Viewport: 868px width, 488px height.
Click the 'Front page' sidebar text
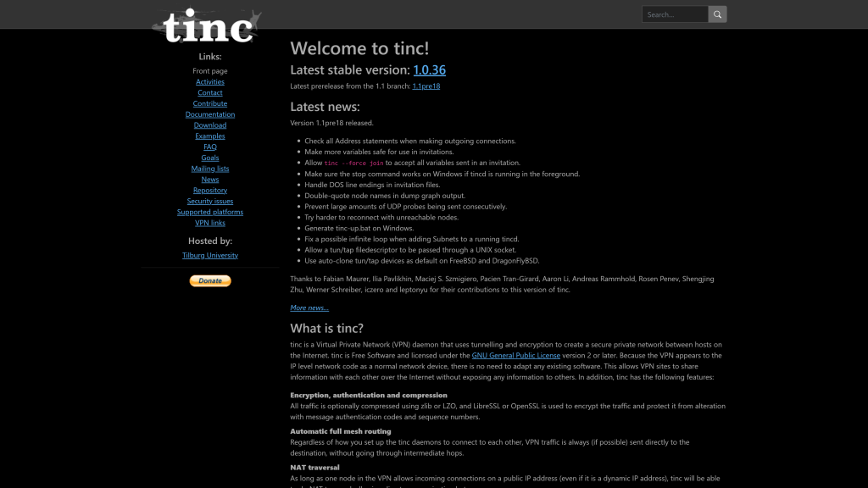point(210,71)
